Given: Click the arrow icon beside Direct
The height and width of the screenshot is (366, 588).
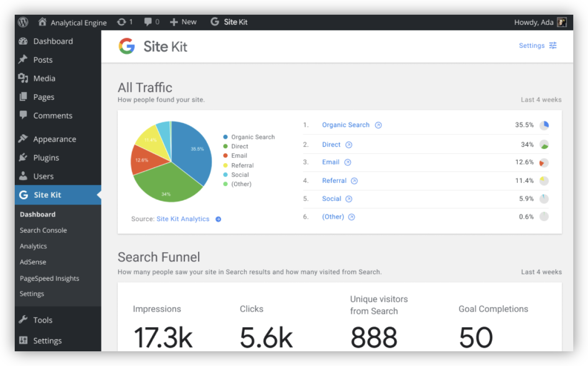Looking at the screenshot, I should click(x=349, y=145).
